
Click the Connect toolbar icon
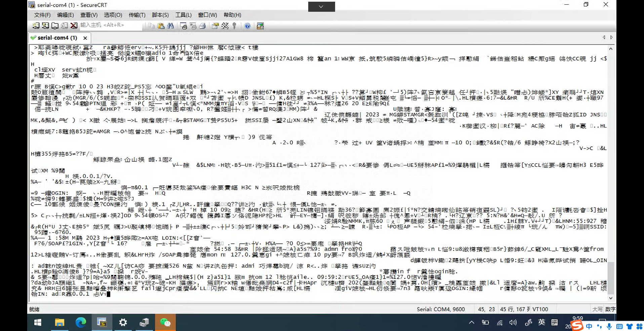click(36, 26)
